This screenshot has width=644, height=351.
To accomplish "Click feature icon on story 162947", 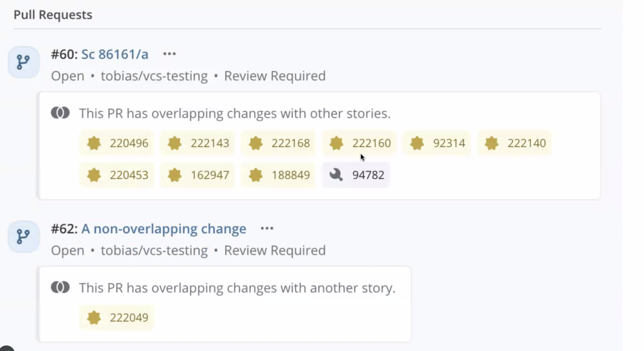I will tap(175, 175).
